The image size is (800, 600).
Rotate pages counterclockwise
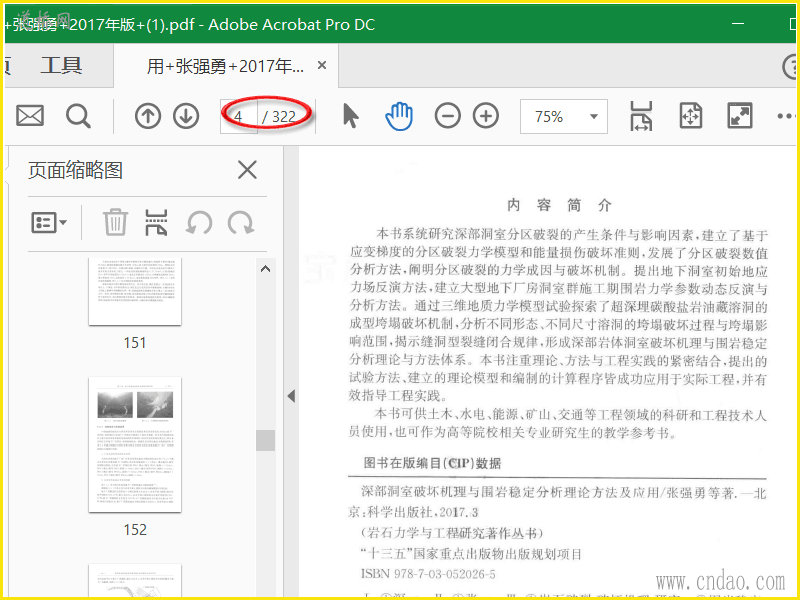(199, 223)
